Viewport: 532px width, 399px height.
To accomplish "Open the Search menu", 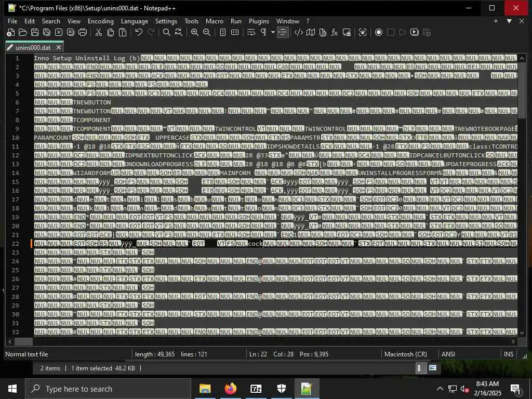I will pos(51,21).
